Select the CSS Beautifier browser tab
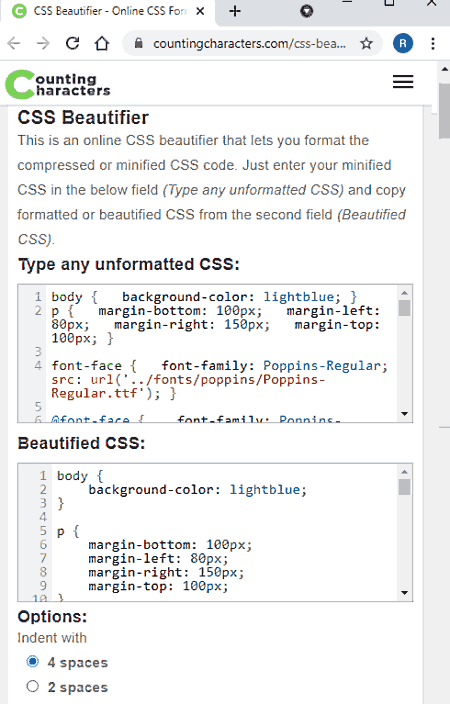This screenshot has height=704, width=450. pos(108,12)
